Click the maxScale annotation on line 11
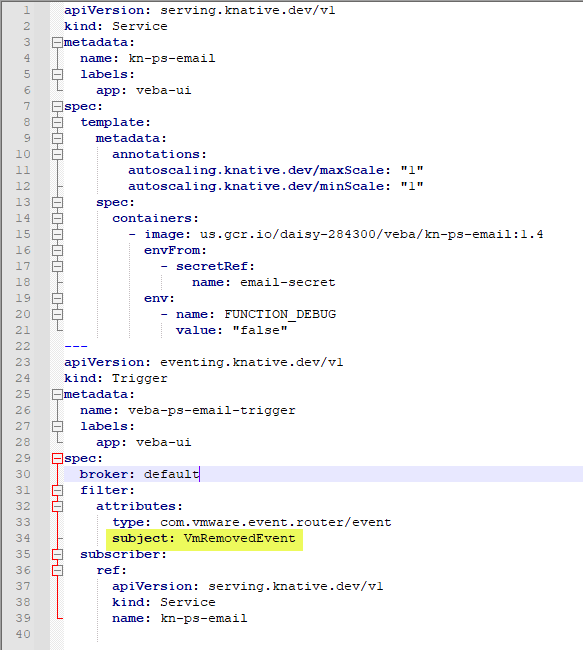Image resolution: width=583 pixels, height=650 pixels. point(276,170)
